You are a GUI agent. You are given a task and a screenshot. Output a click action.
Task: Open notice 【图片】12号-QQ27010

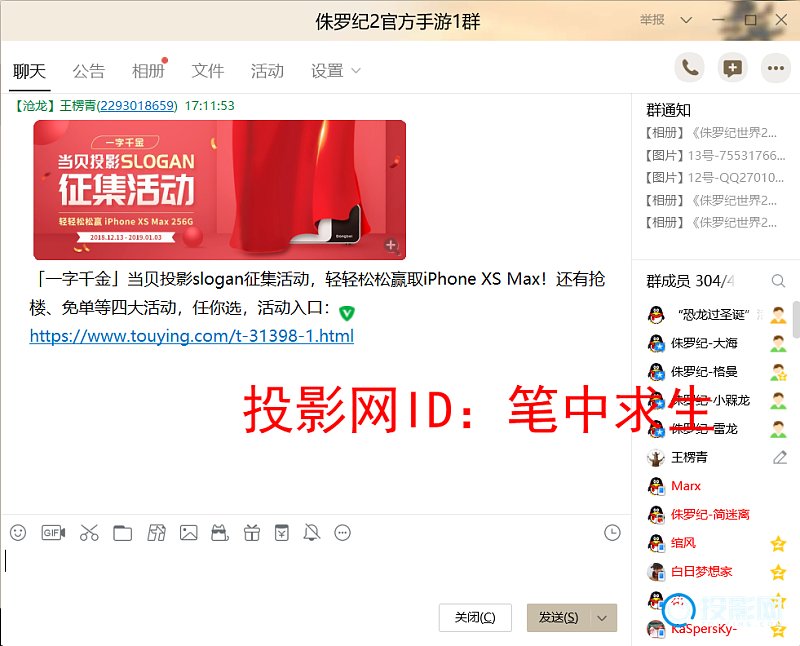713,178
